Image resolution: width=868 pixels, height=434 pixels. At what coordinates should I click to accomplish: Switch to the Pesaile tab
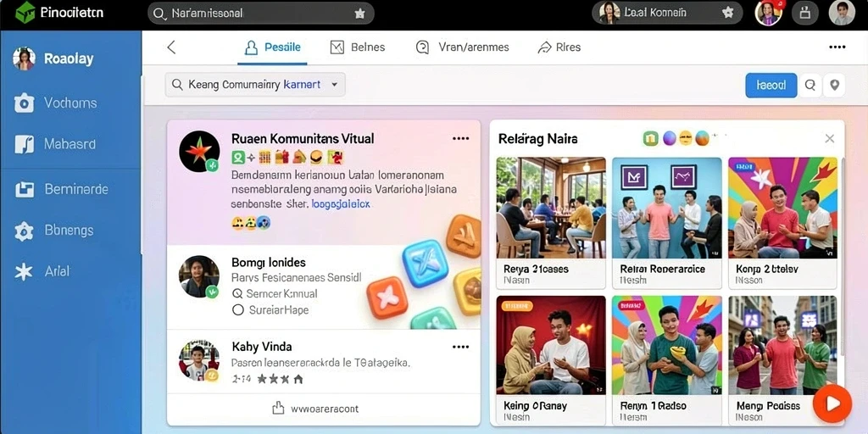pos(273,47)
